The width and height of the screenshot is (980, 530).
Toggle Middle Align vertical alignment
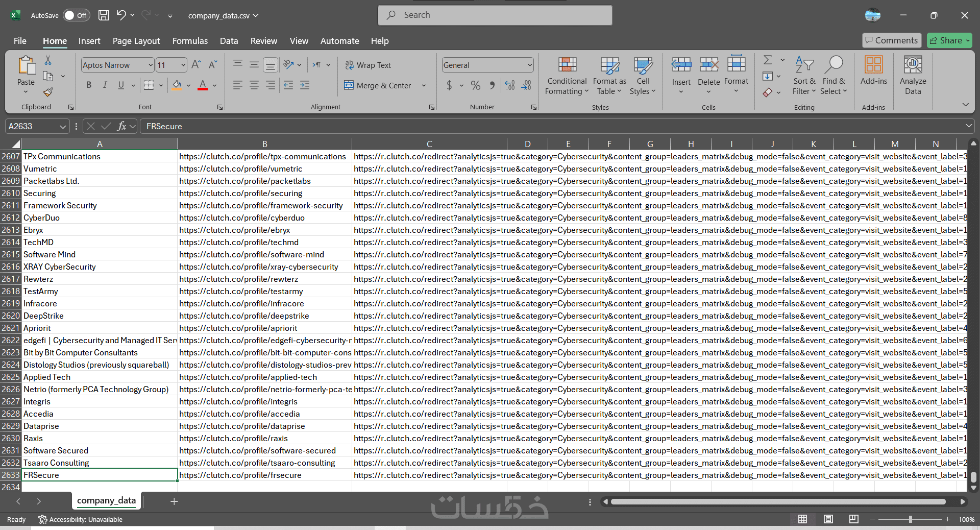pyautogui.click(x=254, y=65)
